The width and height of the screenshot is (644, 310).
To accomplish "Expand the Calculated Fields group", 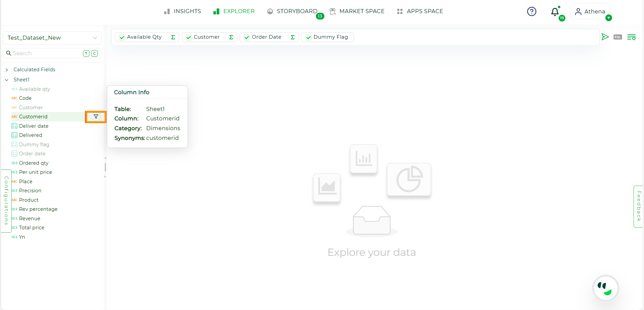I will point(7,70).
